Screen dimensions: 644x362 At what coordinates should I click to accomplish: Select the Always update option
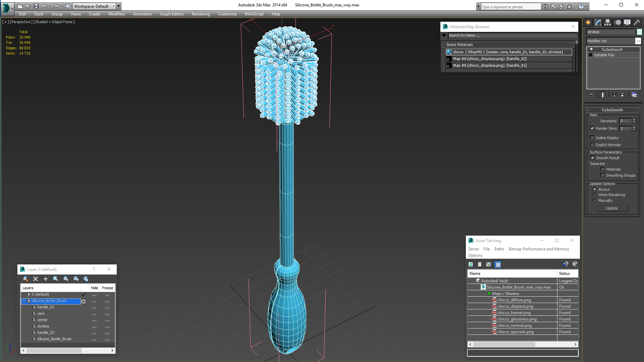[x=595, y=189]
